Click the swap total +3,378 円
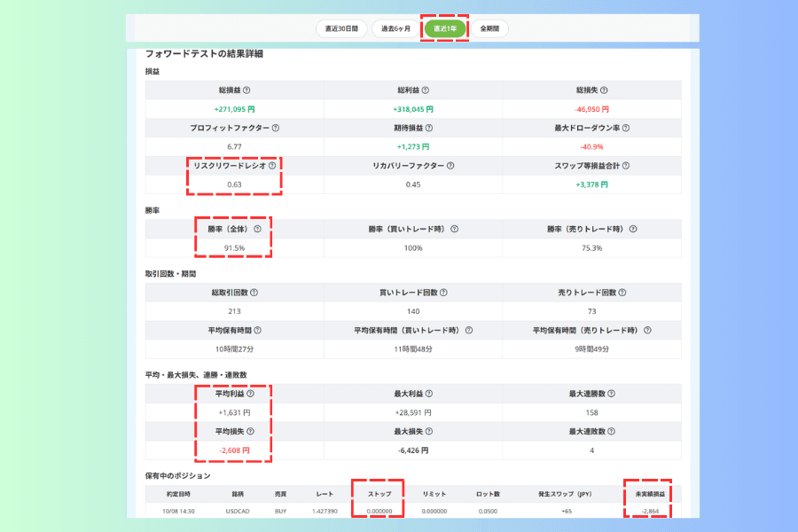Viewport: 798px width, 532px height. pos(592,184)
